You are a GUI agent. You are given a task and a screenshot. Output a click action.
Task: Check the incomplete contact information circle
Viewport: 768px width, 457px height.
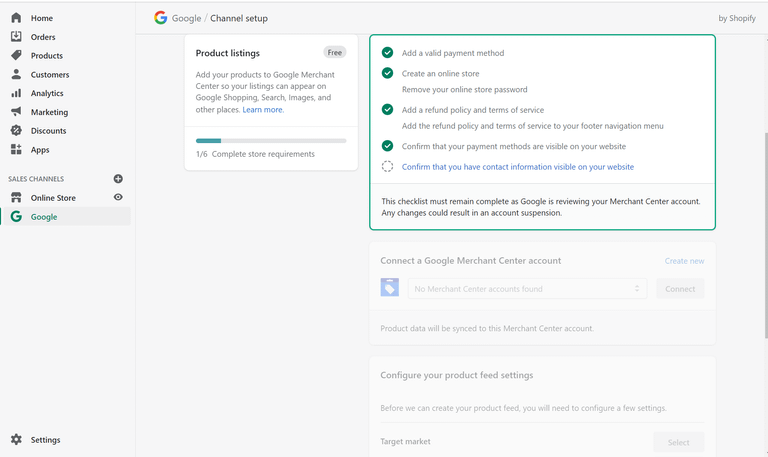pos(387,167)
